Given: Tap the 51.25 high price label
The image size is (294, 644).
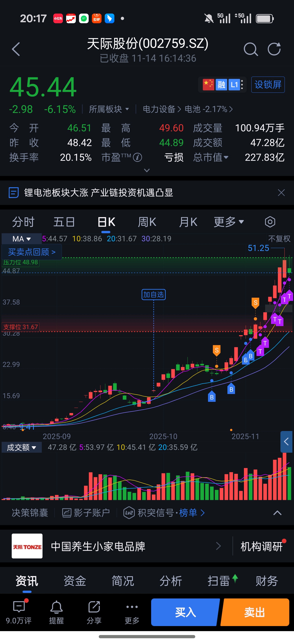Looking at the screenshot, I should point(258,248).
